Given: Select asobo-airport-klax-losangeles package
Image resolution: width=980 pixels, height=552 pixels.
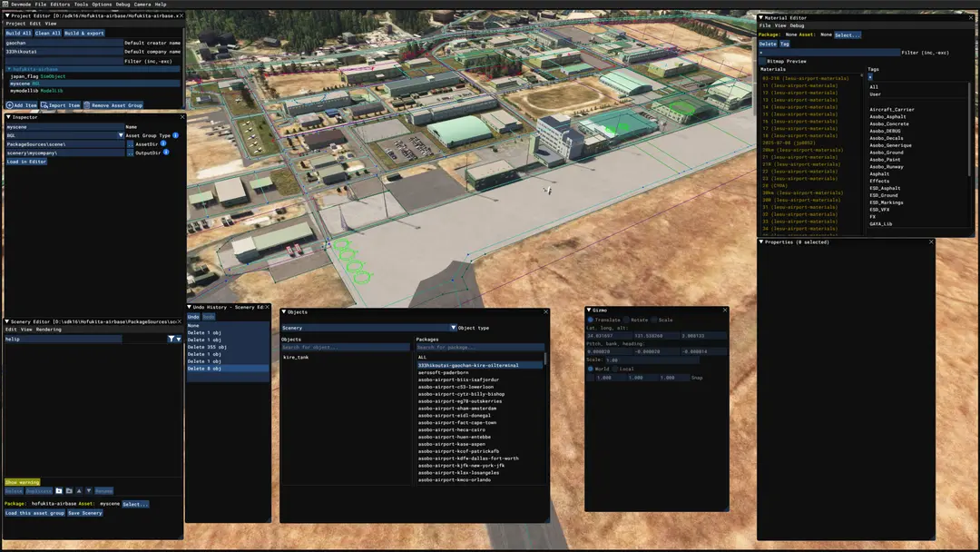Looking at the screenshot, I should (x=459, y=473).
